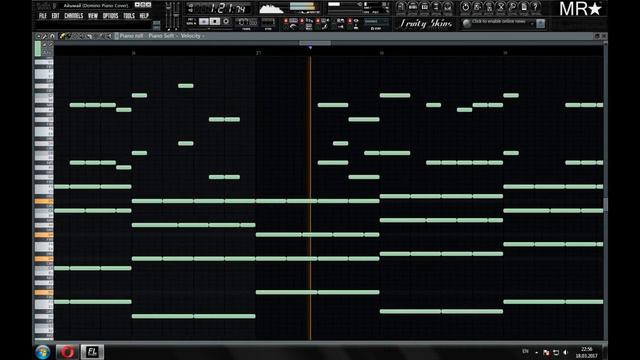Switch pattern/song mode toggle
Screen dimensions: 640x360
click(191, 21)
